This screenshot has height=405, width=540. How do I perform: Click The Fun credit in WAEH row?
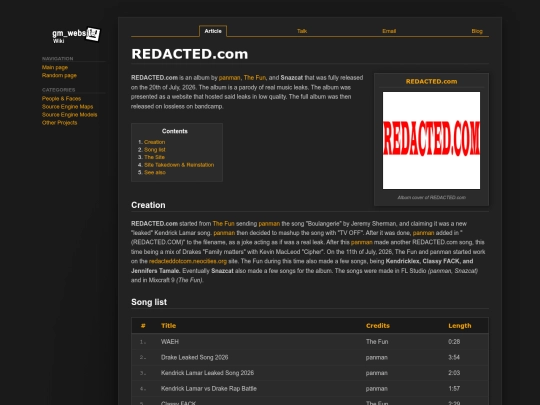point(377,342)
